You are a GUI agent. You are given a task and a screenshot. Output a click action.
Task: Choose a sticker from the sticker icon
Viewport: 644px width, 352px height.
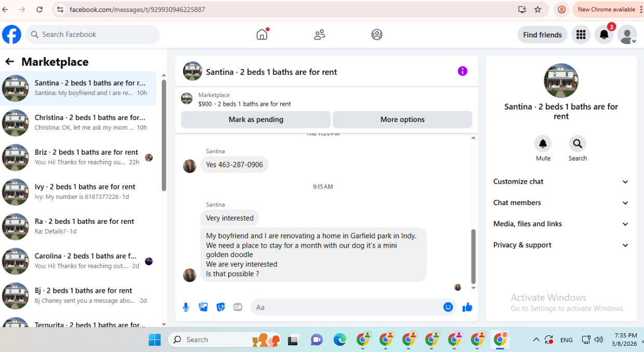click(220, 307)
